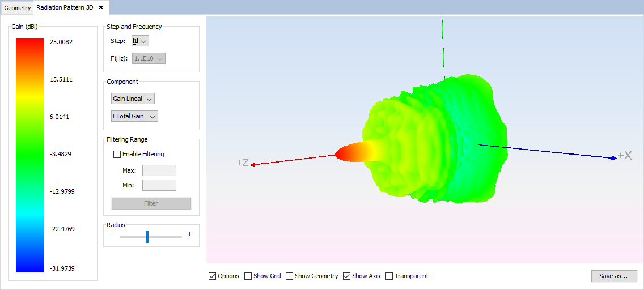Viewport: 644px width, 290px height.
Task: Click the minus sign beside Radius slider
Action: click(112, 234)
